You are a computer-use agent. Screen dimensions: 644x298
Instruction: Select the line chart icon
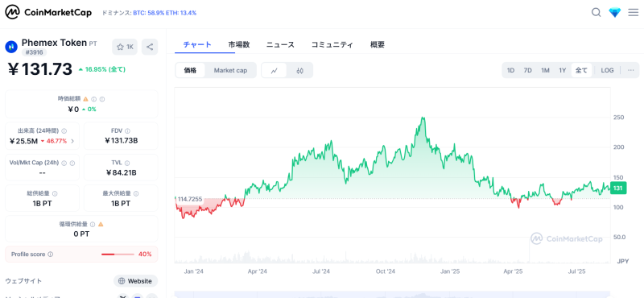coord(275,70)
